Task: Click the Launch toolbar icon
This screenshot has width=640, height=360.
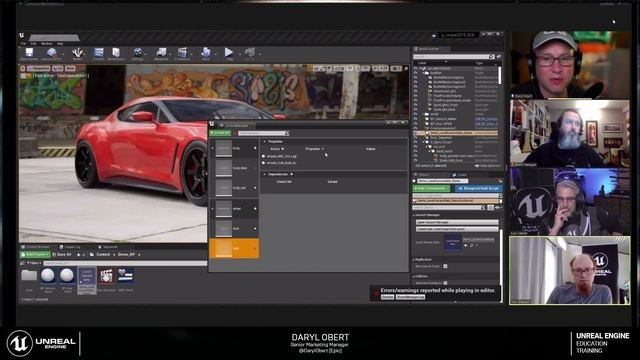Action: tap(250, 53)
